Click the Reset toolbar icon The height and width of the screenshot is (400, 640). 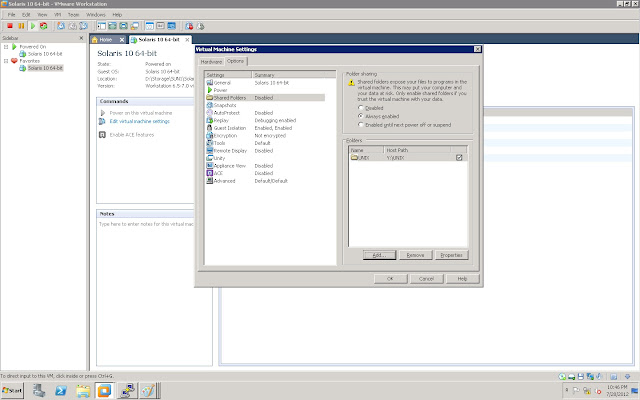click(44, 26)
